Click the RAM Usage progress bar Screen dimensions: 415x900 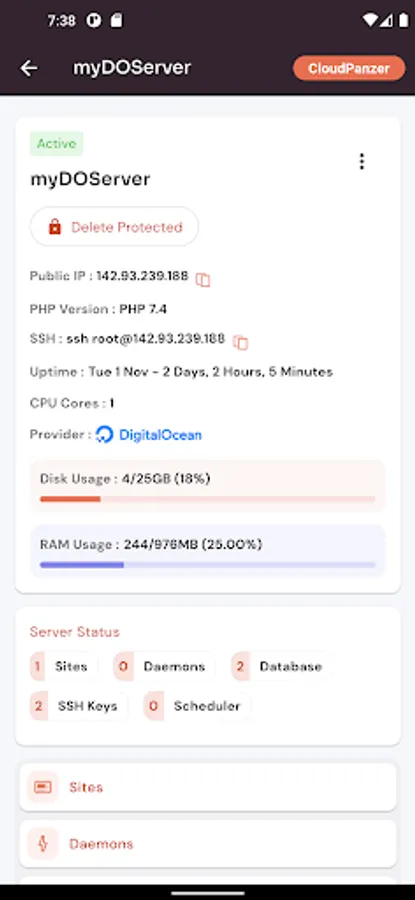[x=208, y=565]
